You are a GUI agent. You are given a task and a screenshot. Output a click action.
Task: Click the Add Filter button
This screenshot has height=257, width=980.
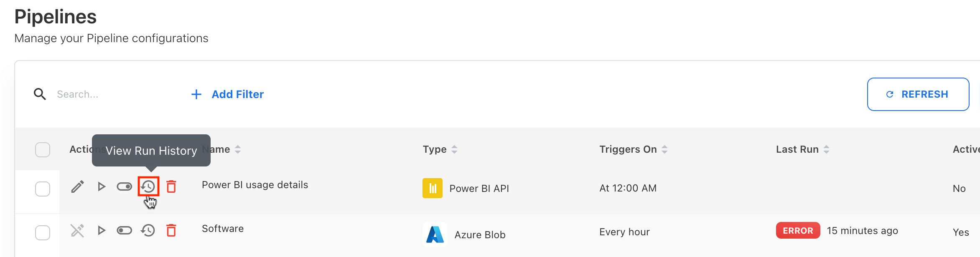point(228,94)
